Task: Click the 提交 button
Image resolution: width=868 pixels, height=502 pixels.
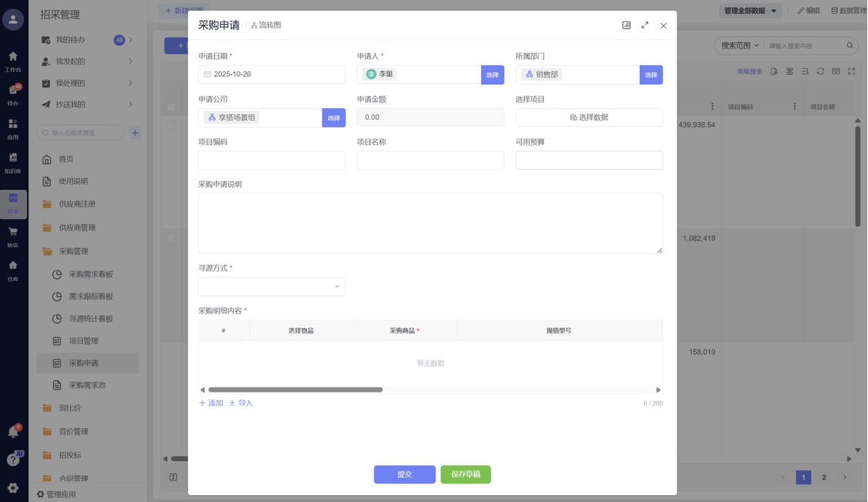Action: pyautogui.click(x=404, y=474)
